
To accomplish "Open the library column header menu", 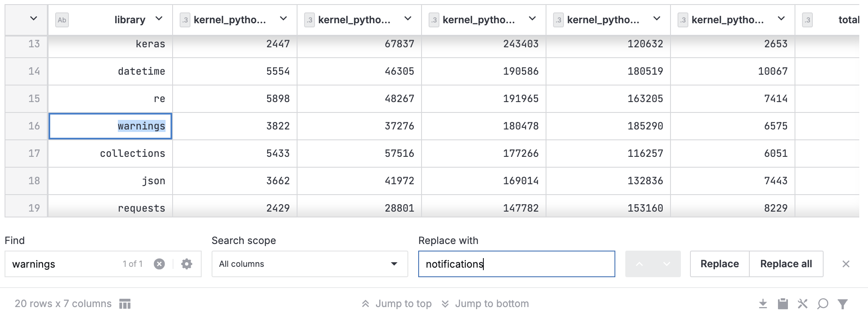I will (x=159, y=19).
